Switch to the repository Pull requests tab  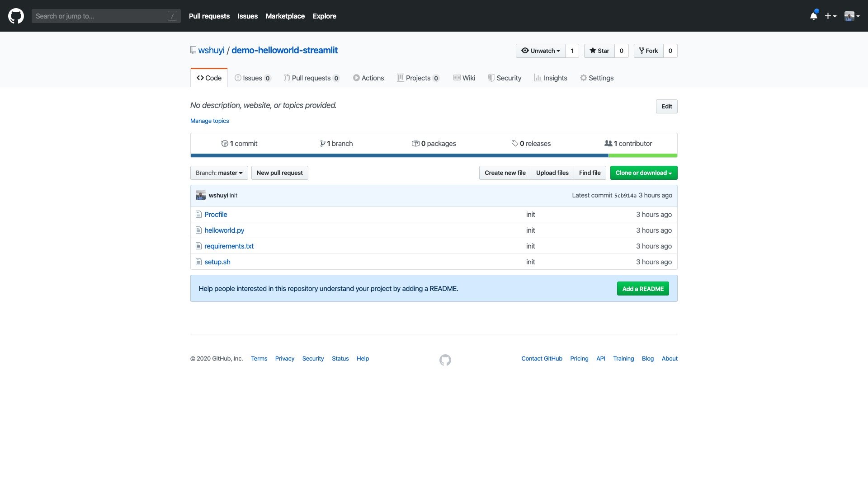(x=312, y=78)
